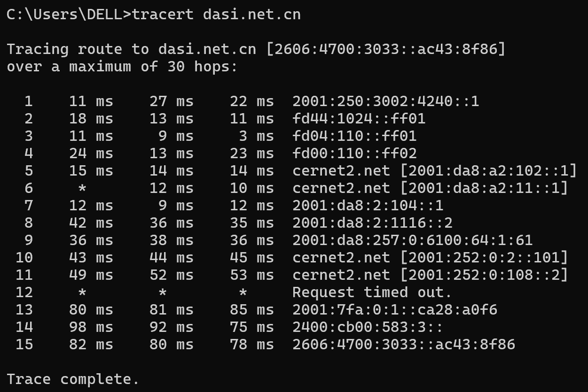Image resolution: width=588 pixels, height=392 pixels.
Task: Click the bracketed address [2001:252:0:108::2]
Action: 484,275
